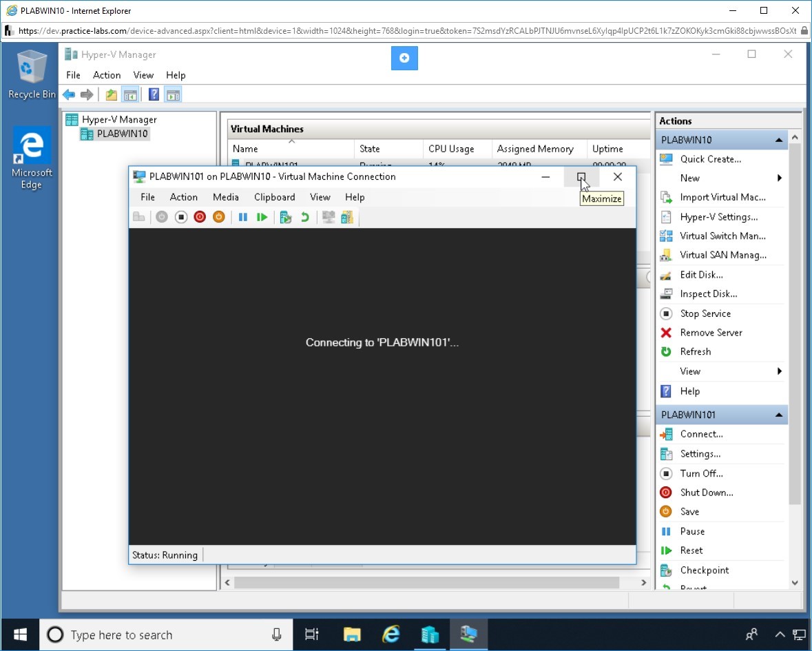The width and height of the screenshot is (812, 651).
Task: Click the green Reset icon in VM toolbar
Action: click(x=262, y=217)
